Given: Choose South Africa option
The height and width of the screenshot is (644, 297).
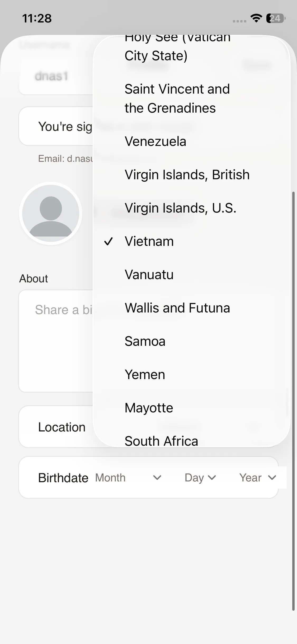Looking at the screenshot, I should pyautogui.click(x=161, y=440).
